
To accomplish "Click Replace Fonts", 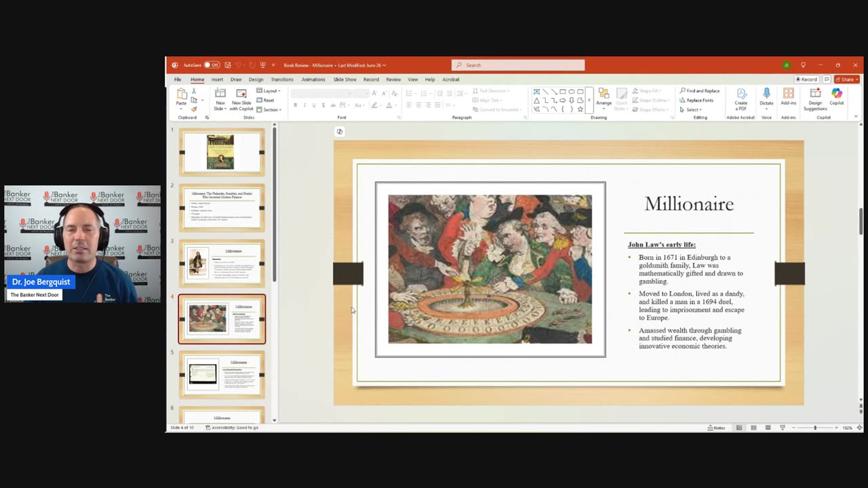I will 697,100.
